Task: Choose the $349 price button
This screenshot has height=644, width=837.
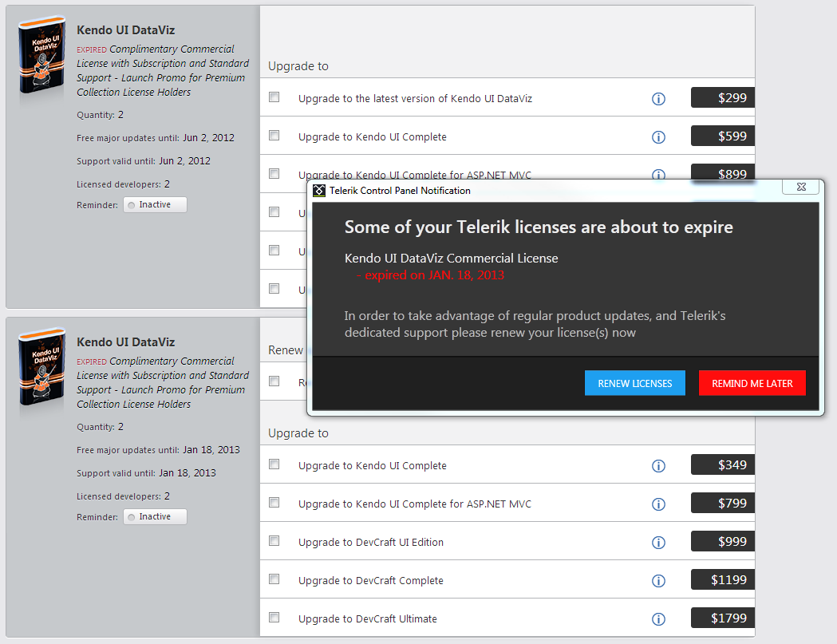Action: coord(723,465)
